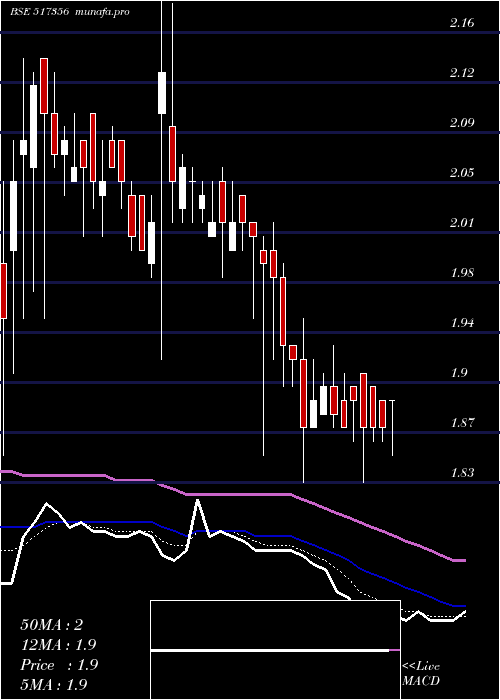This screenshot has width=500, height=700.
Task: Click the '5MA : 1.9' indicator text
Action: point(54,684)
